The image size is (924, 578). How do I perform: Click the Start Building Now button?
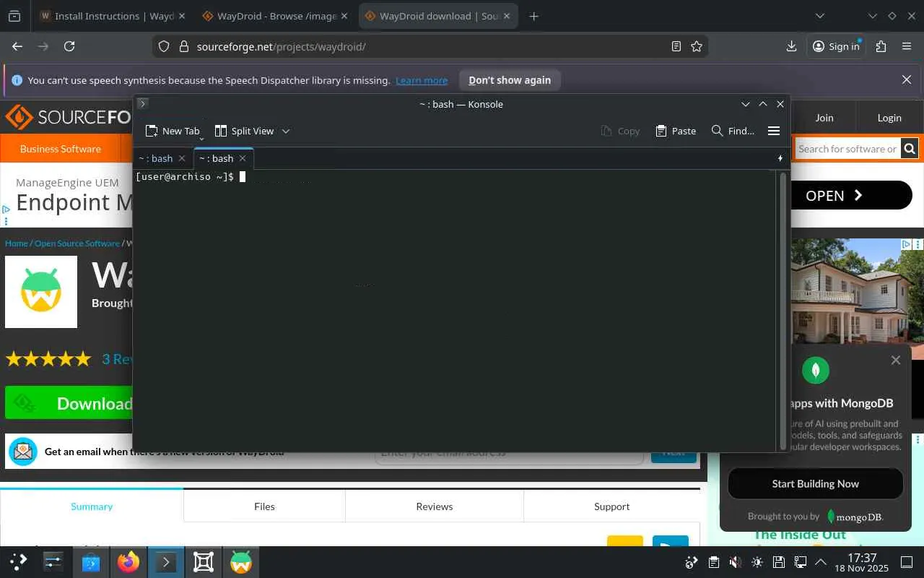pyautogui.click(x=816, y=483)
